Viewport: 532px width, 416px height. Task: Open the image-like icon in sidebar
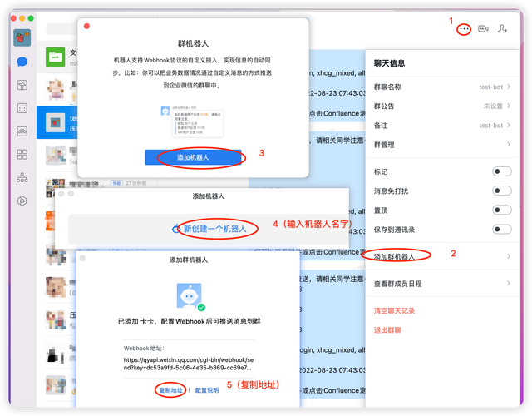click(22, 131)
